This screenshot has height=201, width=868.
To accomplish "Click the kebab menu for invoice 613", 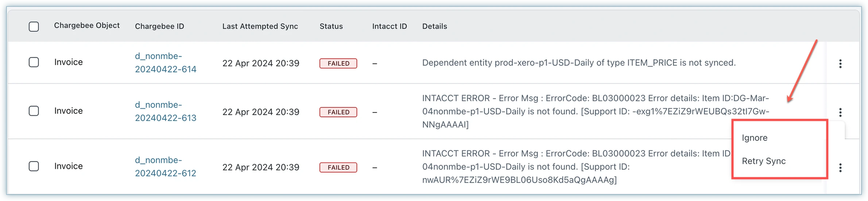I will (x=840, y=112).
